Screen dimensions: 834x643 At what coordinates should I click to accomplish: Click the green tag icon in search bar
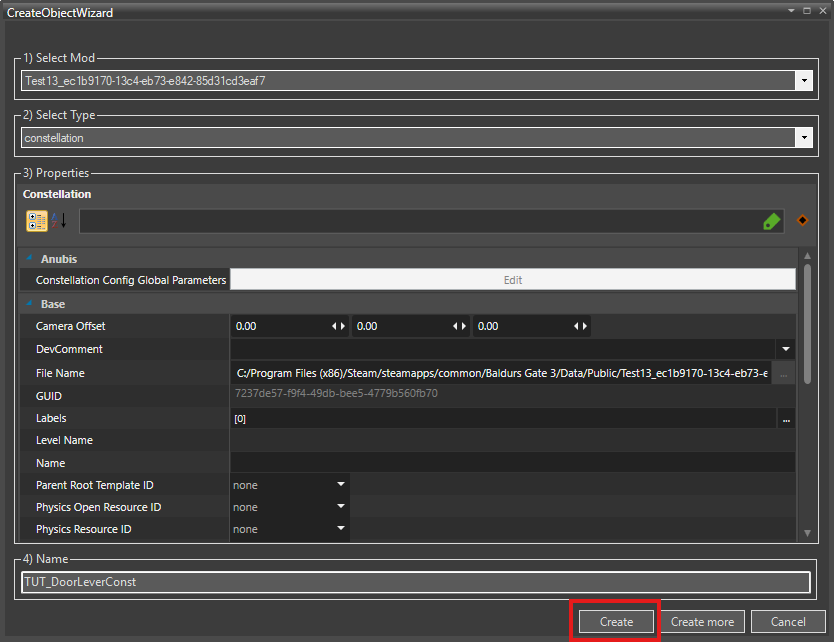[771, 221]
